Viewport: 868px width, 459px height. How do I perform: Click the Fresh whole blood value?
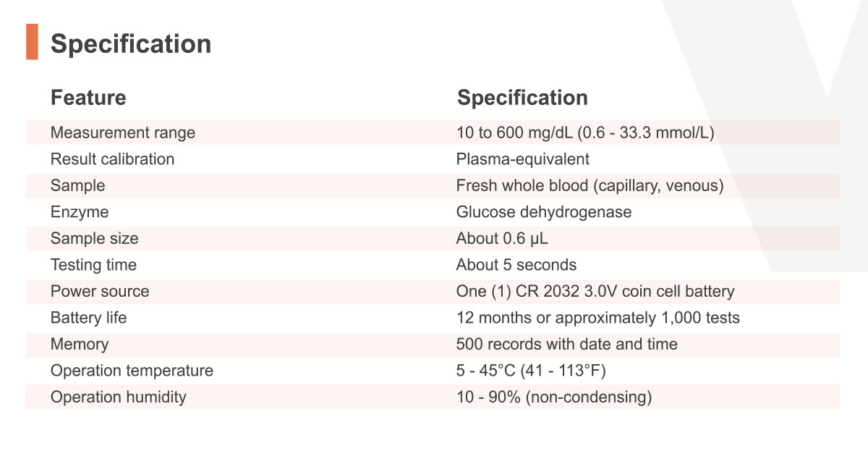[590, 186]
